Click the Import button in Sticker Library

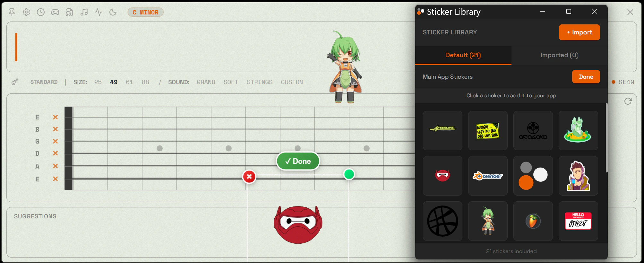pyautogui.click(x=579, y=32)
